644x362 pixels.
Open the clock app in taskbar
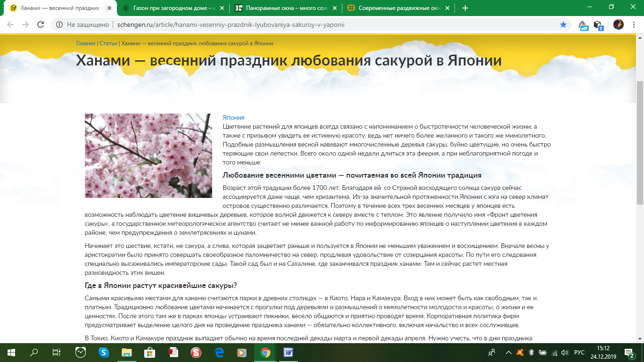[81, 352]
